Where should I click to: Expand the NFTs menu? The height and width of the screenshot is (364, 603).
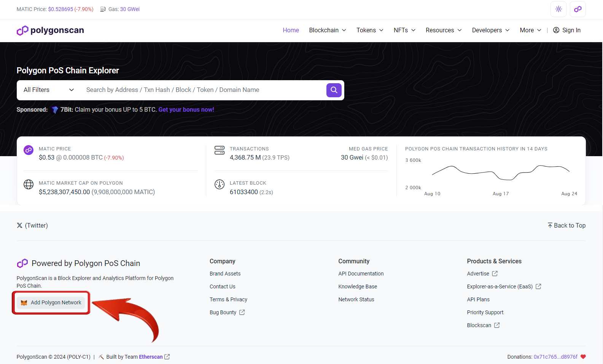point(404,30)
